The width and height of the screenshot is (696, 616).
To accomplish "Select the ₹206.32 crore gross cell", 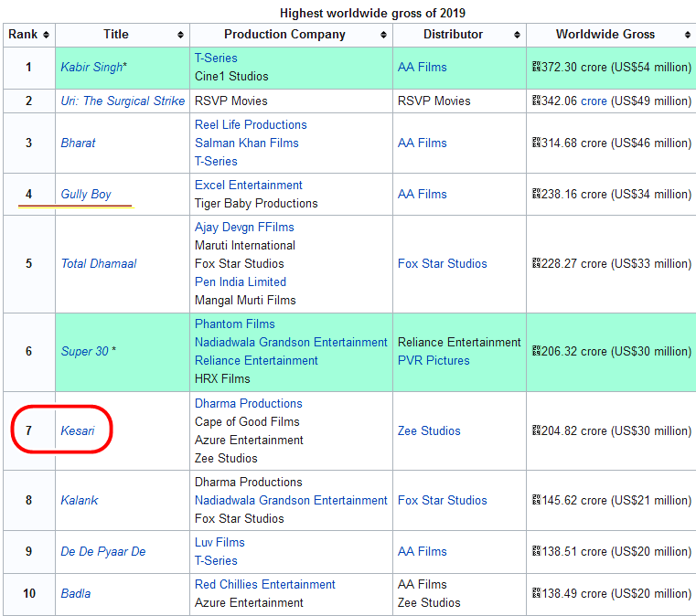I will pyautogui.click(x=611, y=351).
